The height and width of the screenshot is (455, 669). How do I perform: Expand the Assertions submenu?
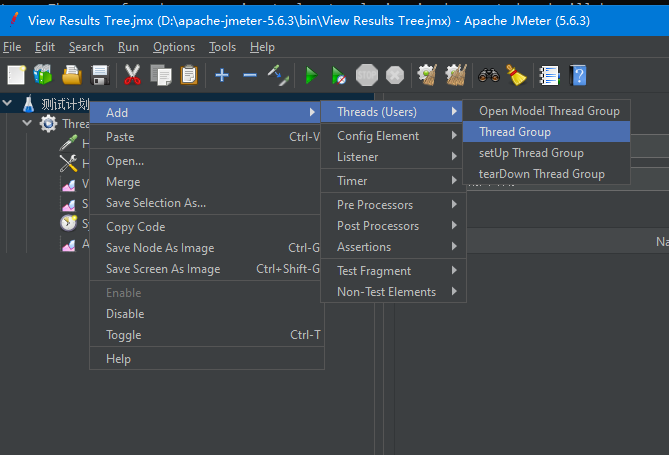click(393, 247)
